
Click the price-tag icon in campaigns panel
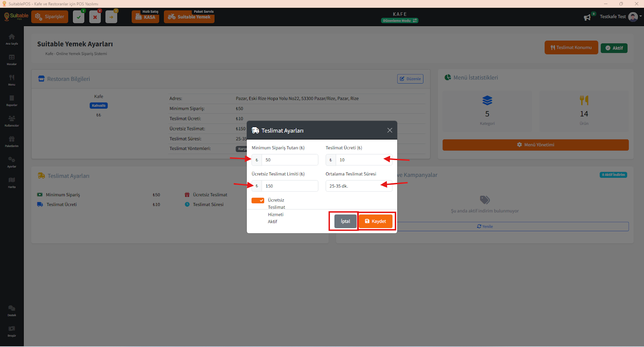click(x=485, y=200)
